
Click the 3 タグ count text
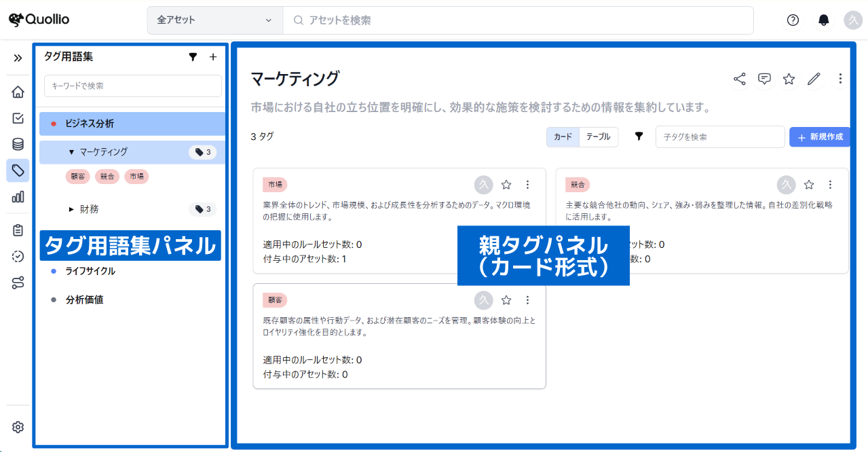(x=262, y=137)
